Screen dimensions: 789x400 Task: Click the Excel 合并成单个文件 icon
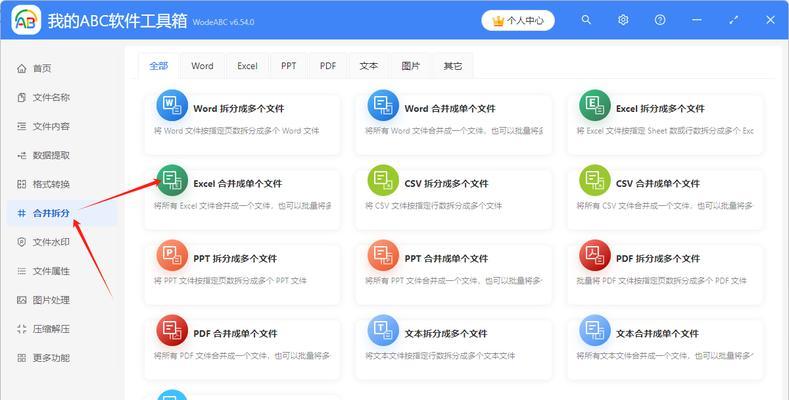[x=172, y=180]
